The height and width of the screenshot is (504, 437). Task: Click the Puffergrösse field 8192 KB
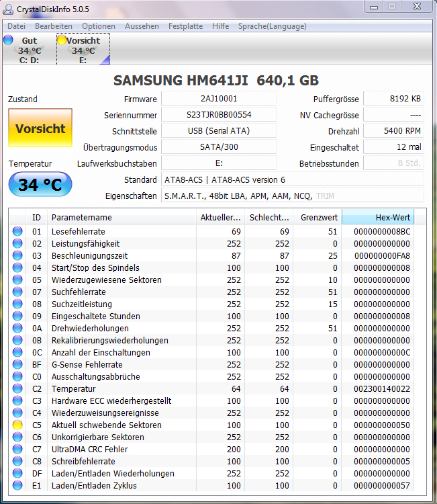click(393, 98)
